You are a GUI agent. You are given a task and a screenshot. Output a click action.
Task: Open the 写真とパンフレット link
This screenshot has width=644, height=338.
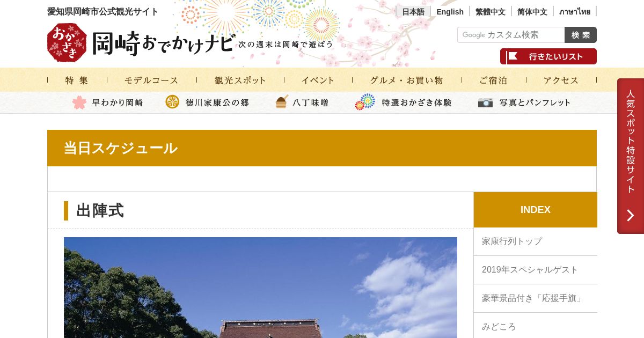(535, 102)
